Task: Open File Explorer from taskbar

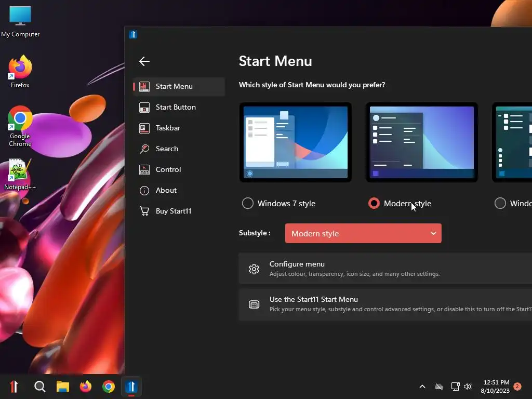Action: 63,387
